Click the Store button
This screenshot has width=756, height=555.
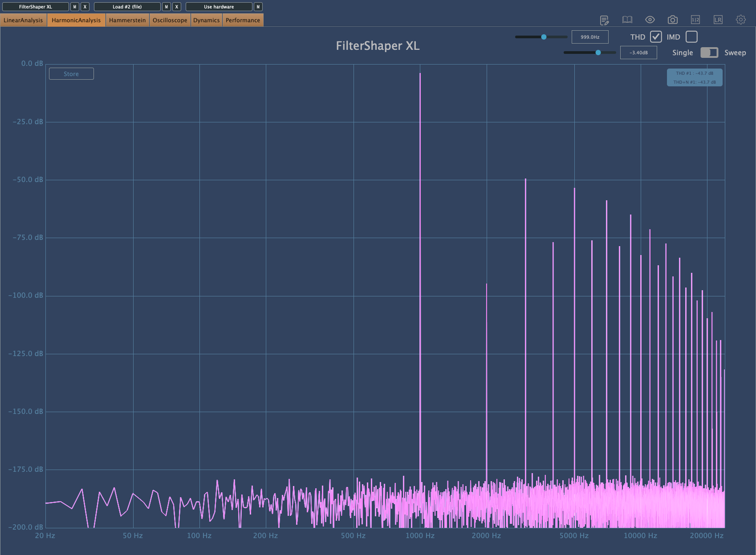(71, 74)
